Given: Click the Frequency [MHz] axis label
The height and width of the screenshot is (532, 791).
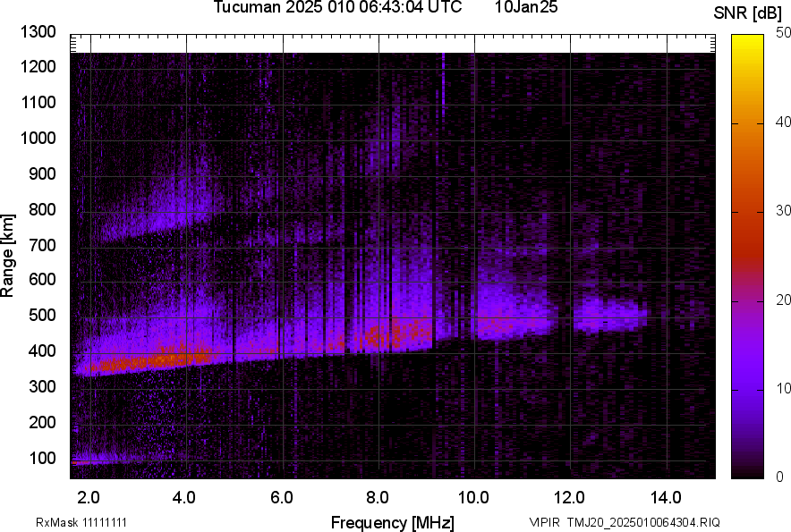Looking at the screenshot, I should (392, 522).
